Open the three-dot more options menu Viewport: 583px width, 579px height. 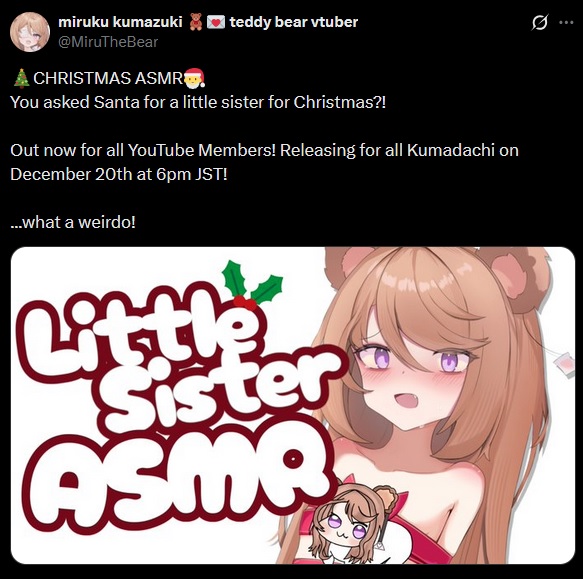[566, 22]
